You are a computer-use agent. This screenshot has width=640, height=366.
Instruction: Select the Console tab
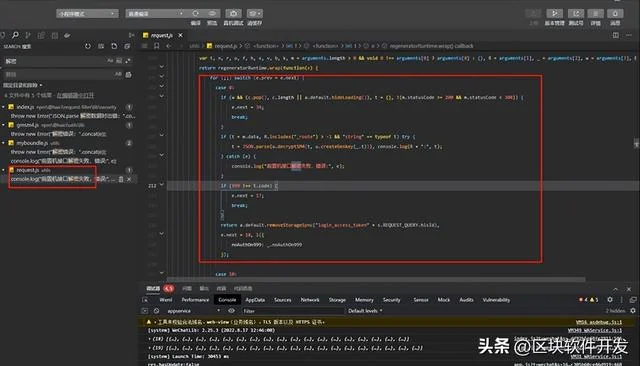pos(227,300)
